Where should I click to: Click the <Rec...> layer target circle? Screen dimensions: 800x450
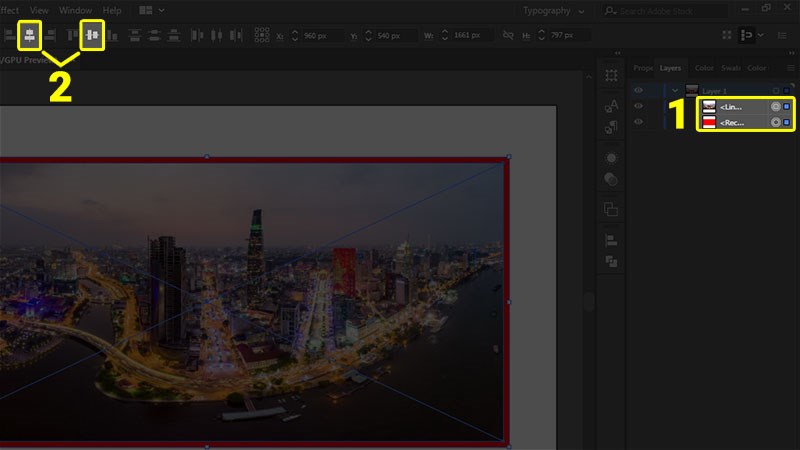775,122
